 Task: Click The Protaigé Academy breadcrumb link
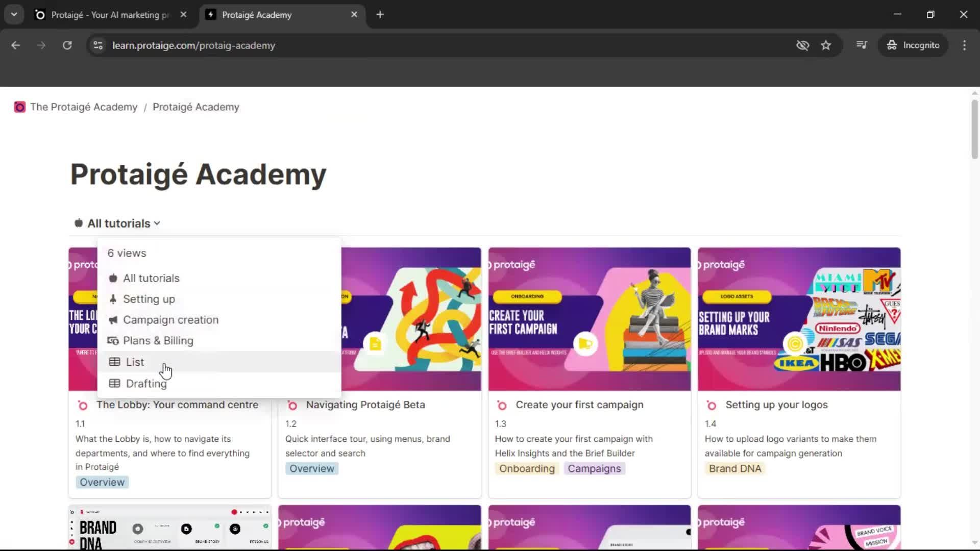click(84, 107)
